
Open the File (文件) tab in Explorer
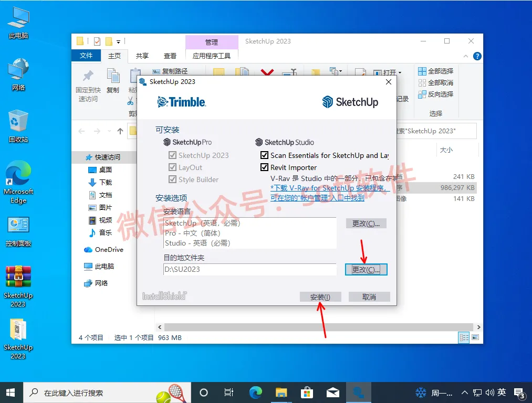tap(86, 56)
